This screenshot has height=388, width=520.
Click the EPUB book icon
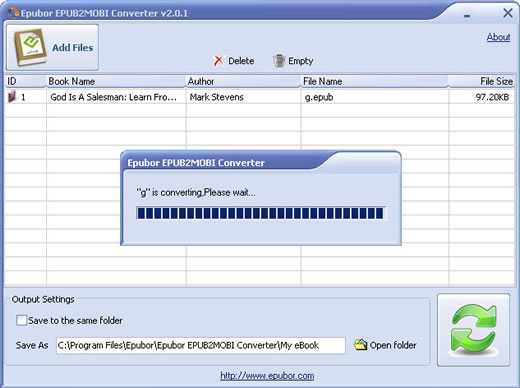tap(30, 48)
